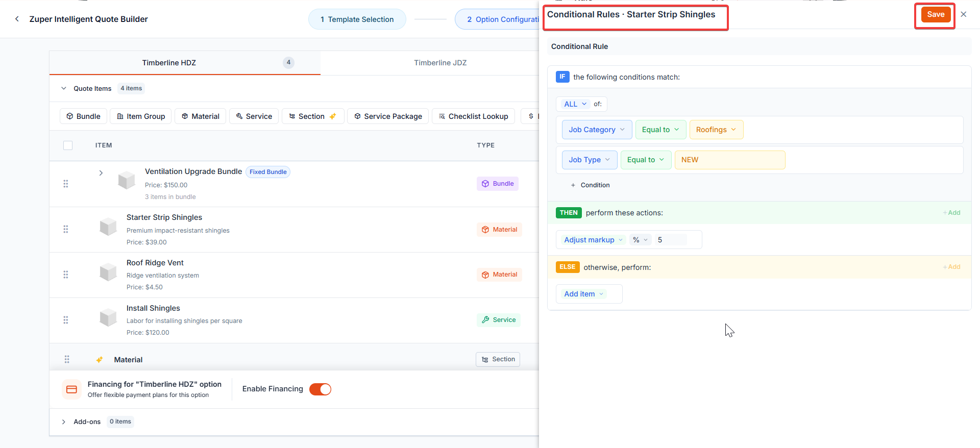Image resolution: width=980 pixels, height=448 pixels.
Task: Add a Bundle item
Action: click(84, 116)
